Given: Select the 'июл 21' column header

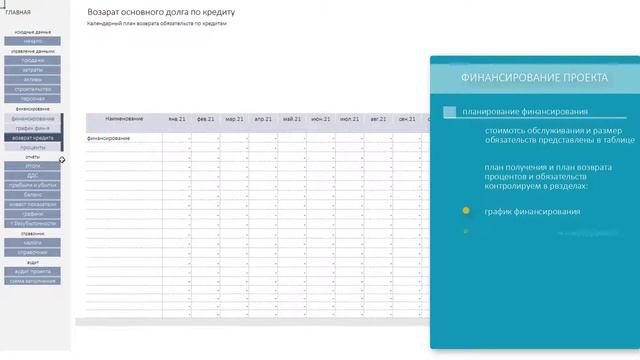Looking at the screenshot, I should (x=349, y=119).
